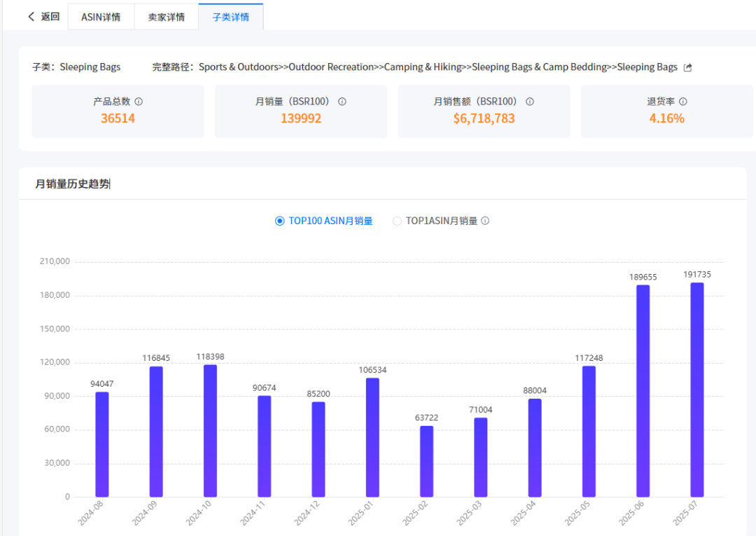Click the 2025-06 bar labeled 189655

click(643, 391)
